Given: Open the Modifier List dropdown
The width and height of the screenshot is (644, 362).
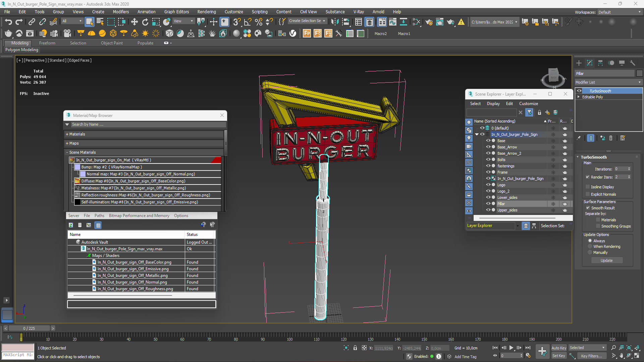Looking at the screenshot, I should (608, 82).
